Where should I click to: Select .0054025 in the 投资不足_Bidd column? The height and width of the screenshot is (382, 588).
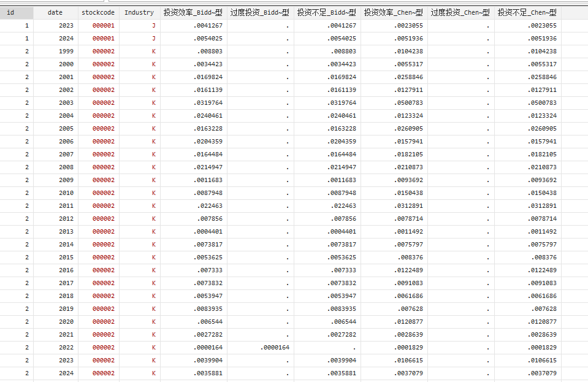[x=327, y=38]
